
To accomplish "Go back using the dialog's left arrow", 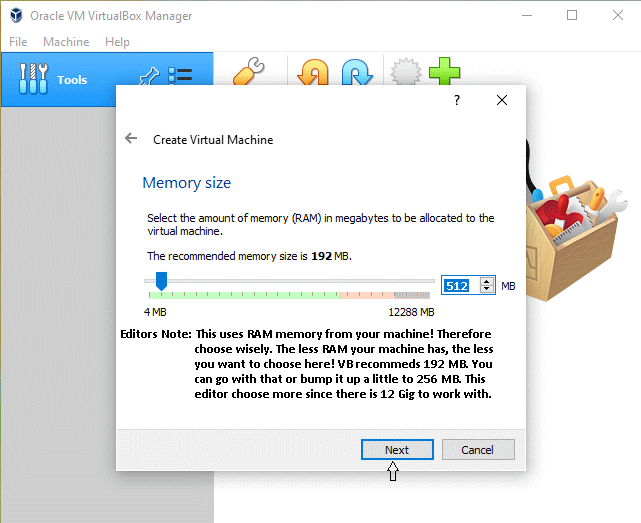I will pyautogui.click(x=131, y=139).
